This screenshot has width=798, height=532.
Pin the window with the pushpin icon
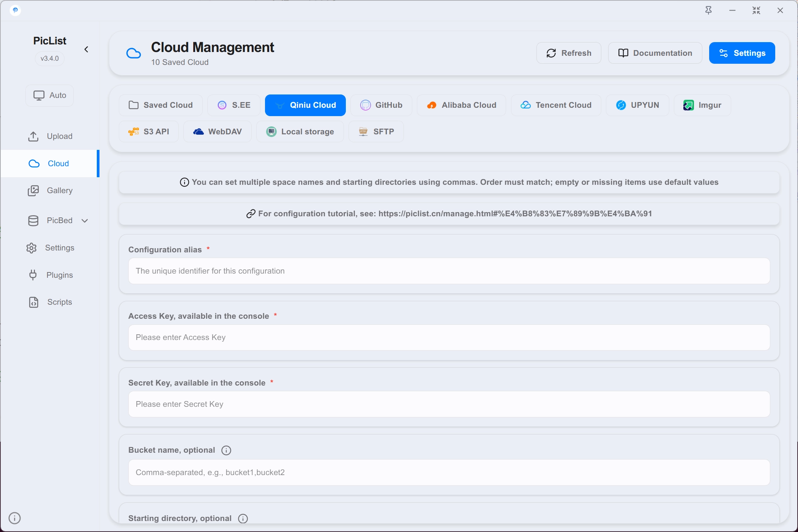point(708,10)
